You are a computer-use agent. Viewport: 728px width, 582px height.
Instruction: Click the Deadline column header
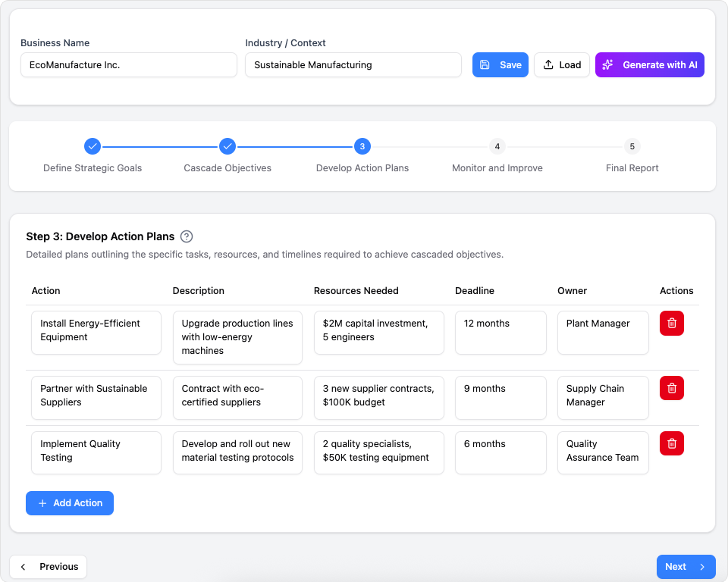[475, 291]
